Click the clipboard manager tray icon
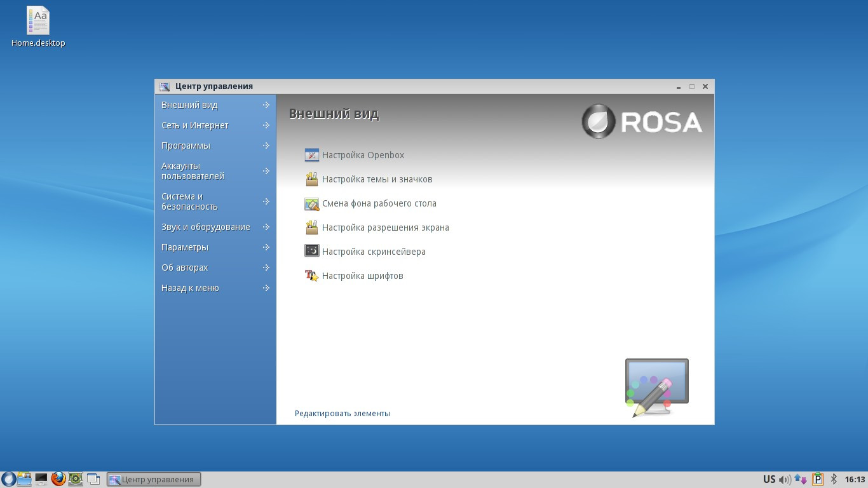868x488 pixels. (x=818, y=479)
